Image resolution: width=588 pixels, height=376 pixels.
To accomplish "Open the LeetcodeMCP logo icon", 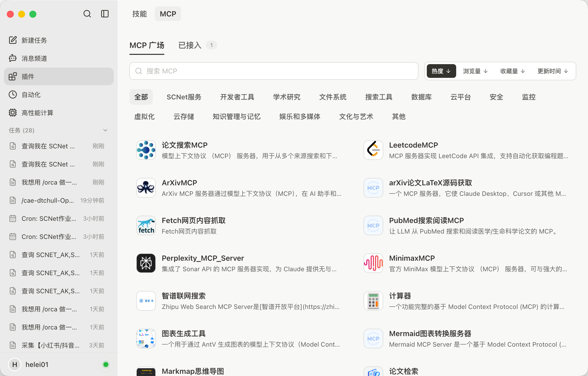I will coord(373,150).
